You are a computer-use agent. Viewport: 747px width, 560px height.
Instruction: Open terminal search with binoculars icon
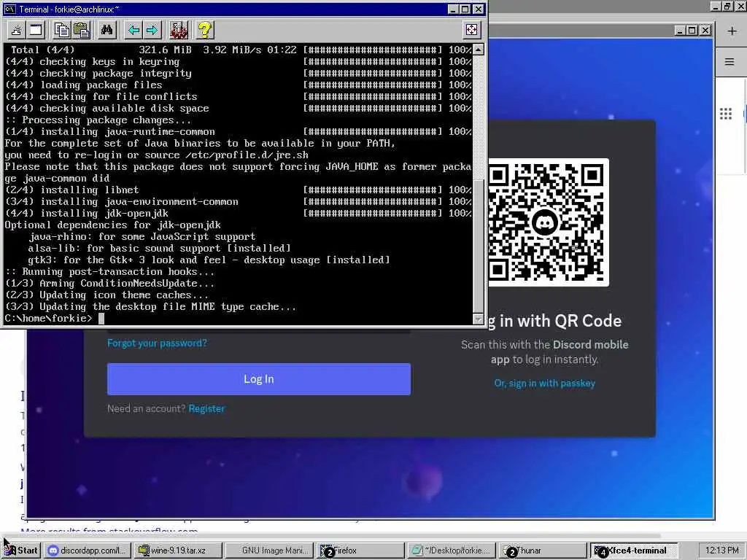tap(107, 31)
